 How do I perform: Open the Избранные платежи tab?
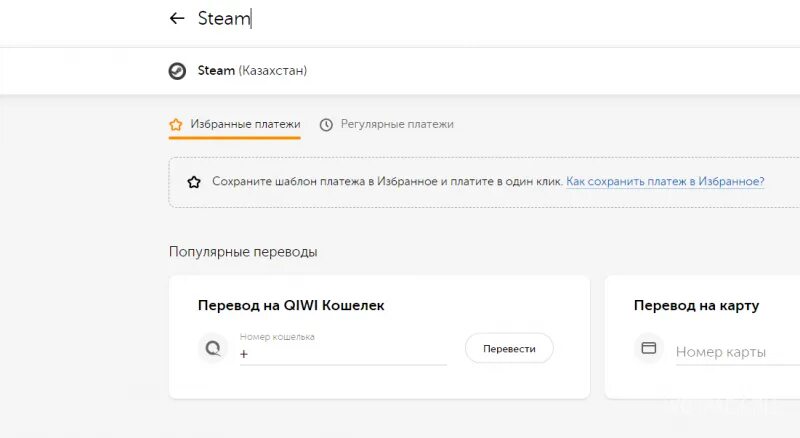point(245,125)
